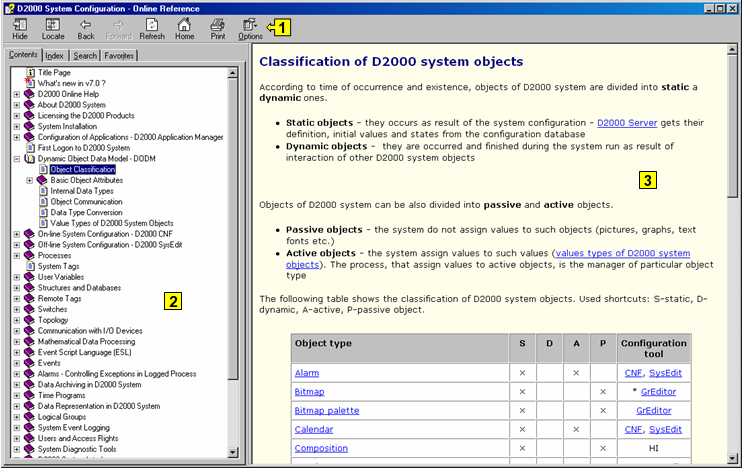Go Back using the toolbar arrow
The height and width of the screenshot is (469, 743).
pyautogui.click(x=86, y=28)
